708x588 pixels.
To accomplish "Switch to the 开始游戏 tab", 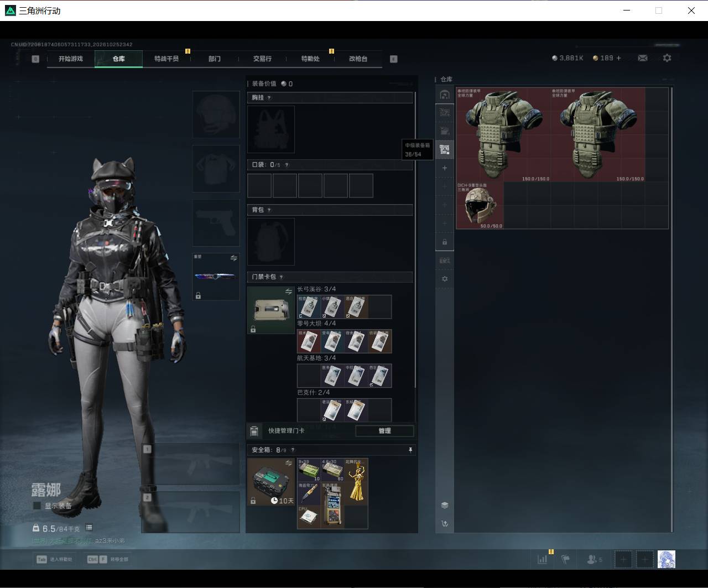I will pos(71,59).
